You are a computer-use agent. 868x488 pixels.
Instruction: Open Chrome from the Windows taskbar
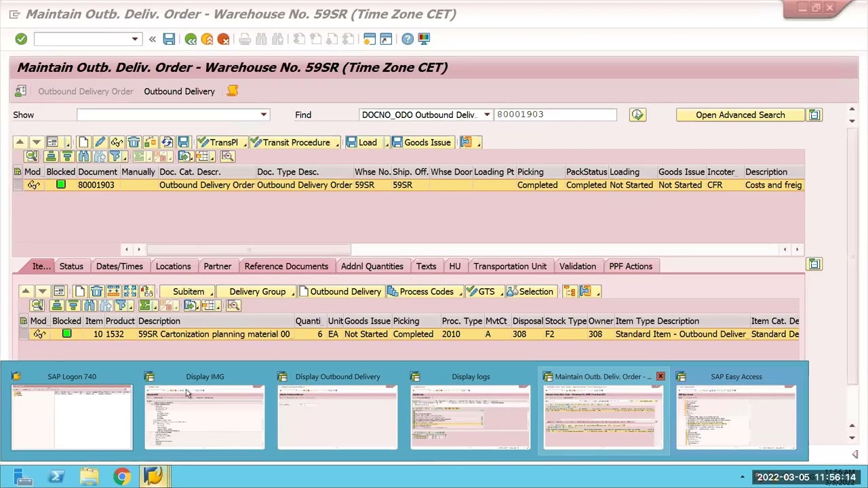pyautogui.click(x=121, y=476)
